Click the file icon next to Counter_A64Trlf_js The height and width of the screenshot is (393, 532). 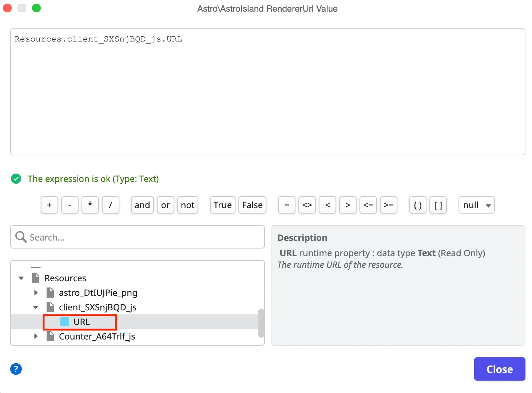click(50, 336)
